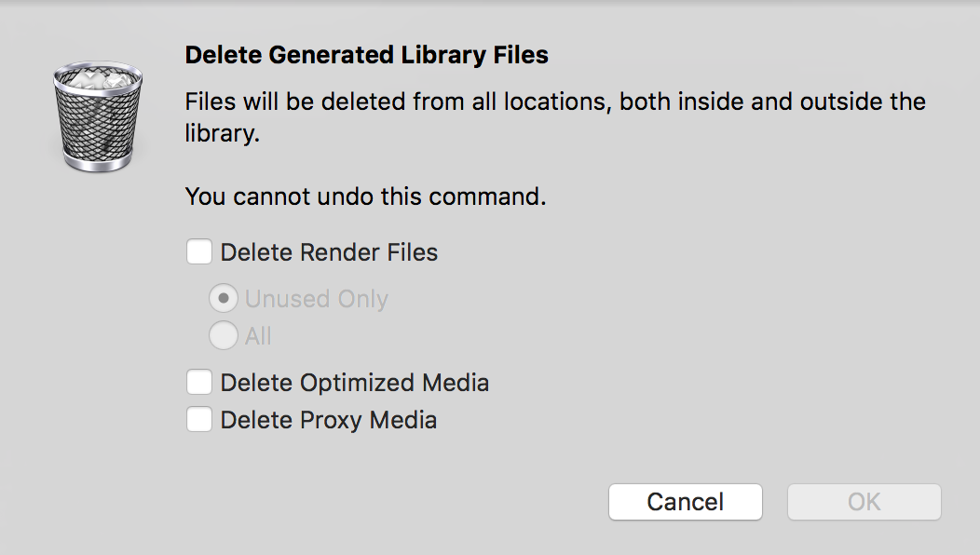Image resolution: width=980 pixels, height=555 pixels.
Task: Click the All label
Action: 257,335
